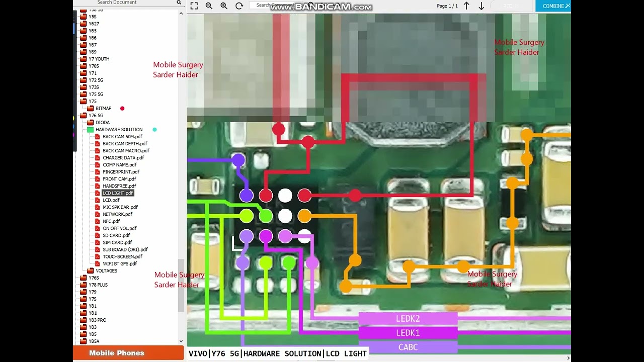This screenshot has width=644, height=362.
Task: Expand the Y7S folder
Action: [x=93, y=298]
